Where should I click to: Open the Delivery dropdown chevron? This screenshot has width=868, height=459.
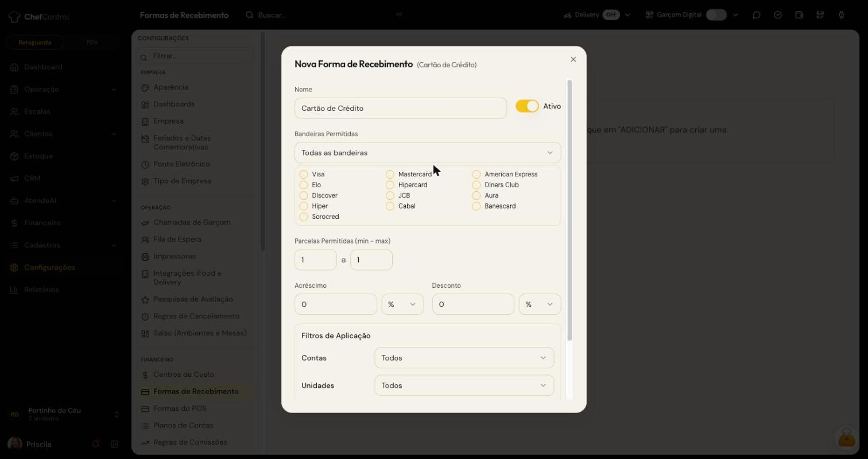pyautogui.click(x=627, y=15)
